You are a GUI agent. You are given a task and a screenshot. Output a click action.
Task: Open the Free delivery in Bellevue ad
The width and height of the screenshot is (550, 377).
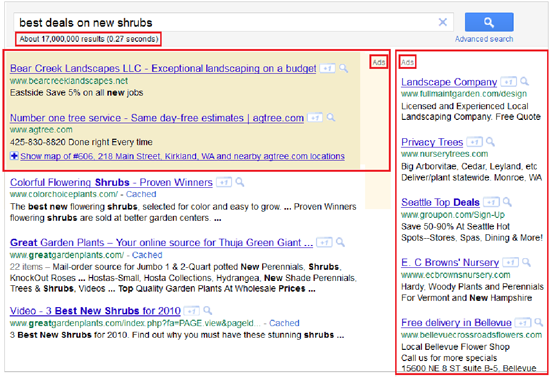coord(456,323)
